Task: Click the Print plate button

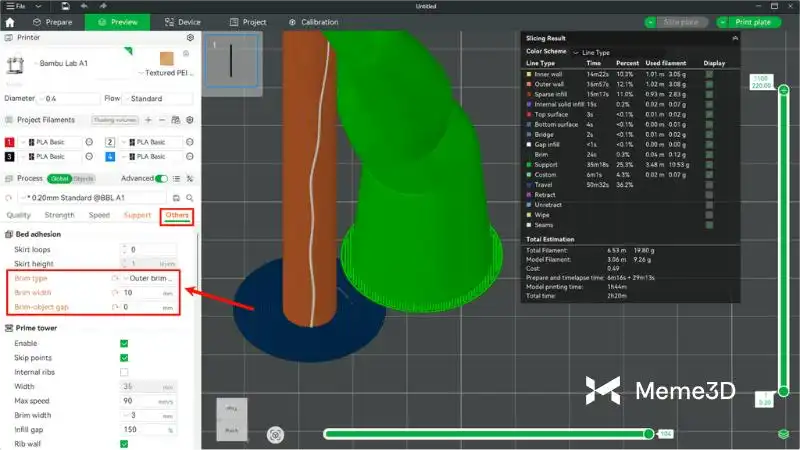Action: tap(756, 21)
